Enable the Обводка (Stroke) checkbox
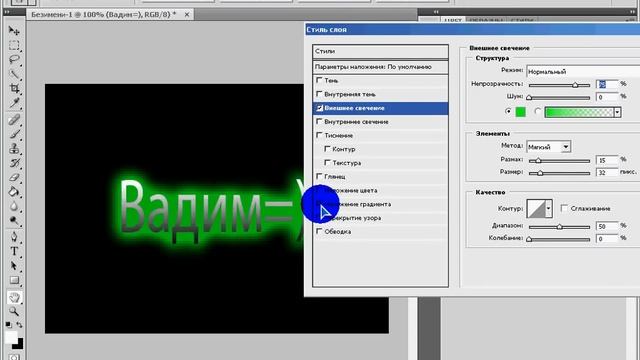The width and height of the screenshot is (640, 360). pos(319,231)
